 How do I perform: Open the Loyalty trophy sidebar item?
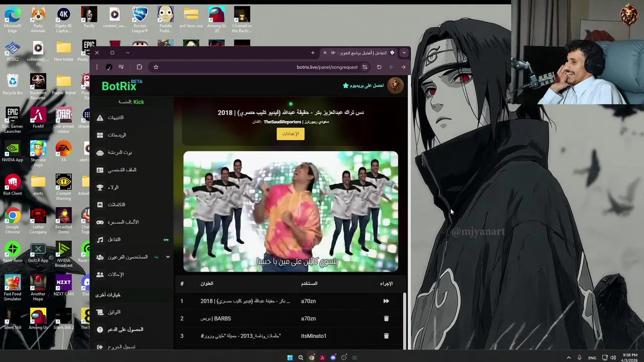(x=132, y=188)
